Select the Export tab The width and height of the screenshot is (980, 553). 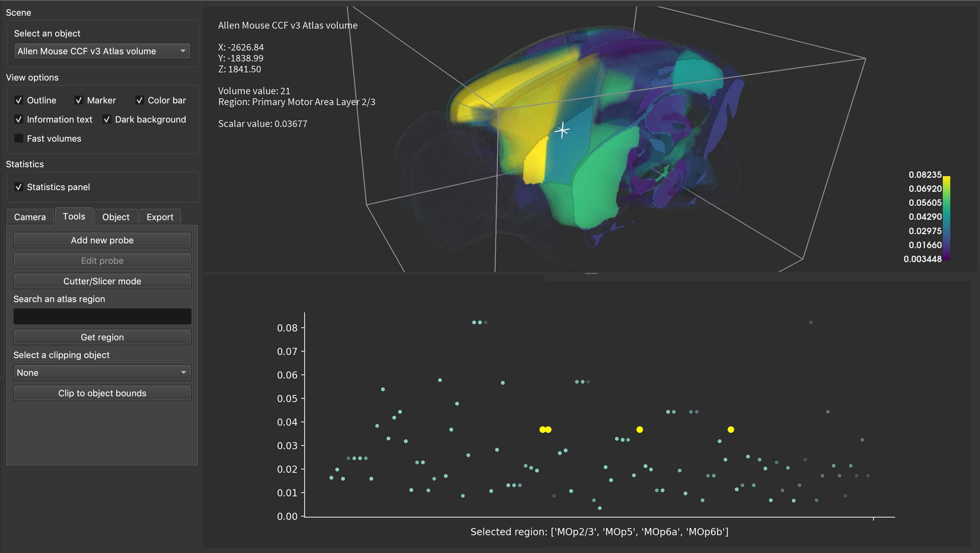pos(160,217)
